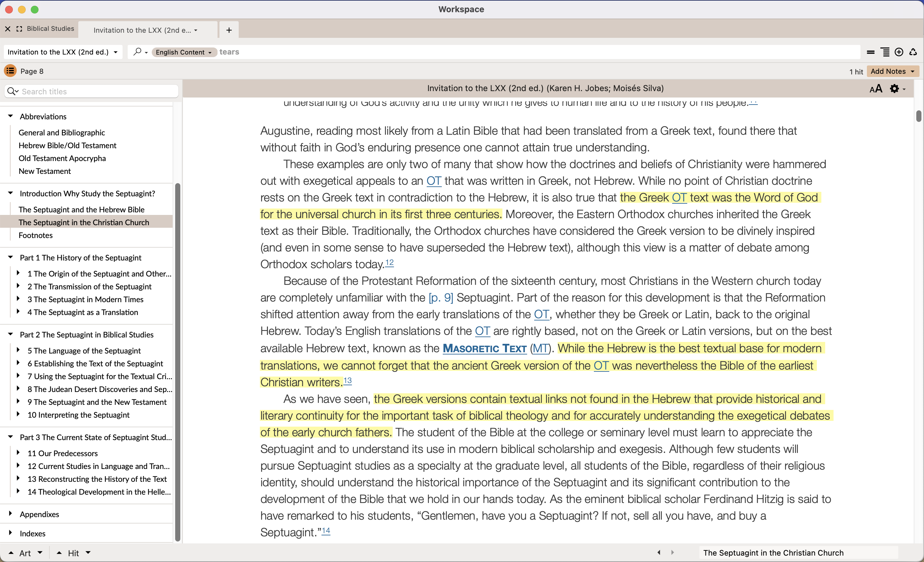Follow the Masoretic Text hyperlink
The height and width of the screenshot is (562, 924).
coord(484,348)
